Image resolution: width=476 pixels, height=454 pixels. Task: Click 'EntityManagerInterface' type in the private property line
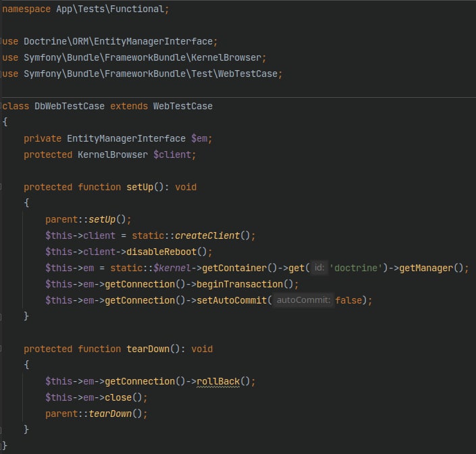pyautogui.click(x=126, y=138)
